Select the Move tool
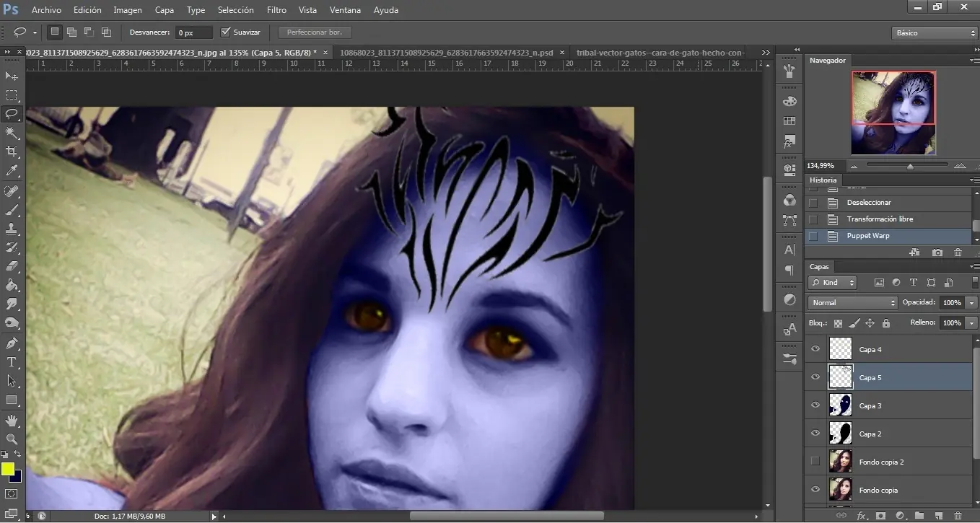 pyautogui.click(x=12, y=76)
